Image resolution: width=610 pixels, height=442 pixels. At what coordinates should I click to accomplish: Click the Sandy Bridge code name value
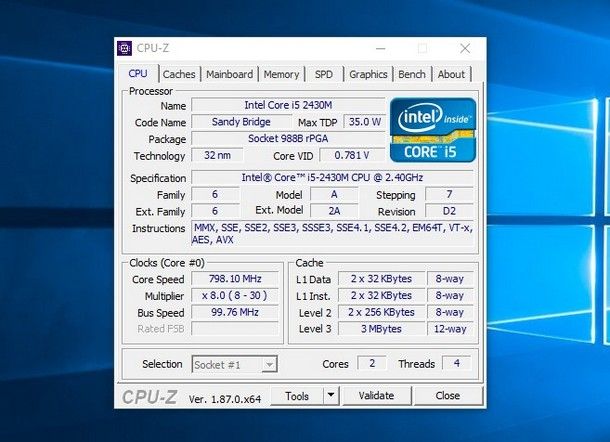[x=241, y=122]
